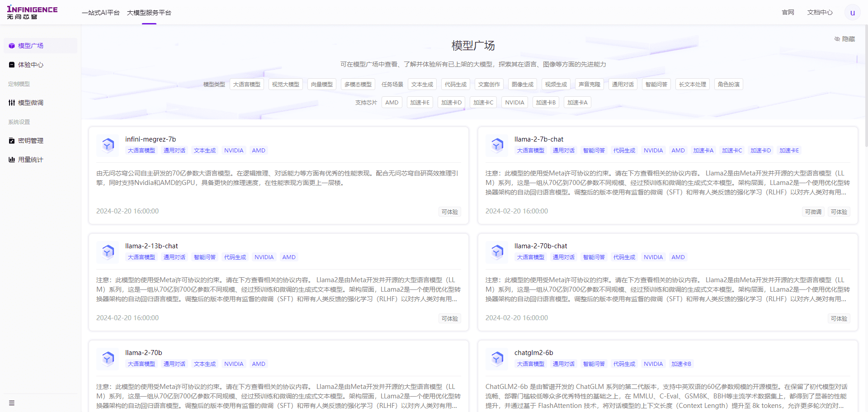
Task: Click llama-2-70b-chat model icon
Action: tap(497, 251)
